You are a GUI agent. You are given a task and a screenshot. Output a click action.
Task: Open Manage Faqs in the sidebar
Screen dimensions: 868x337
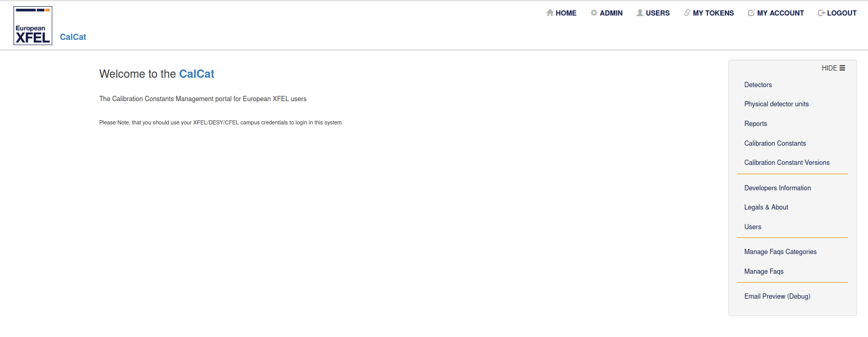click(x=764, y=271)
